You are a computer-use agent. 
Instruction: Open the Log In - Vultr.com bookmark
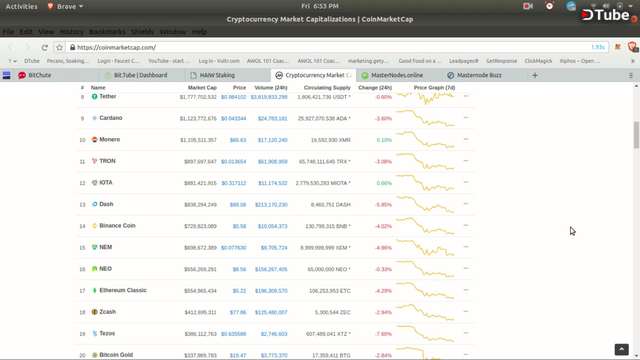click(219, 61)
